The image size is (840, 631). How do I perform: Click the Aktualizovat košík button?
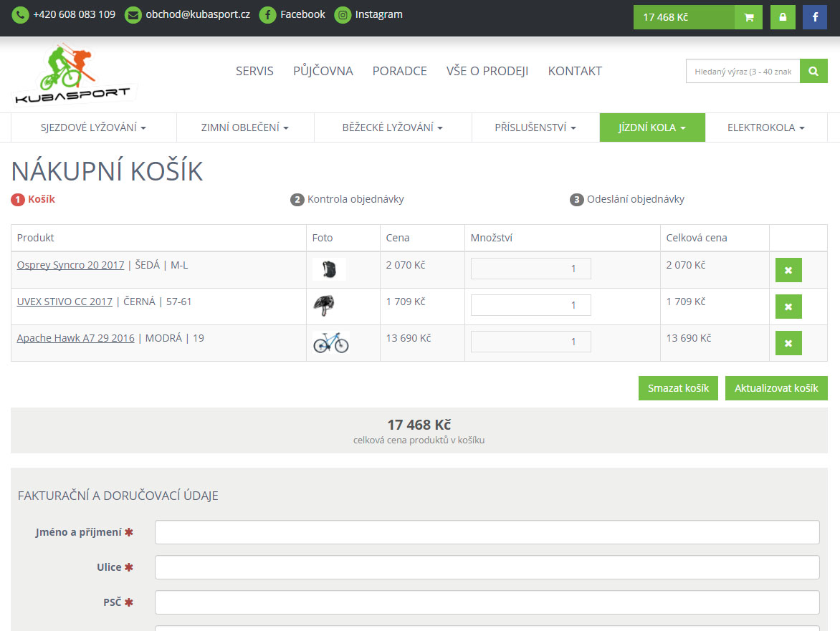[x=776, y=388]
